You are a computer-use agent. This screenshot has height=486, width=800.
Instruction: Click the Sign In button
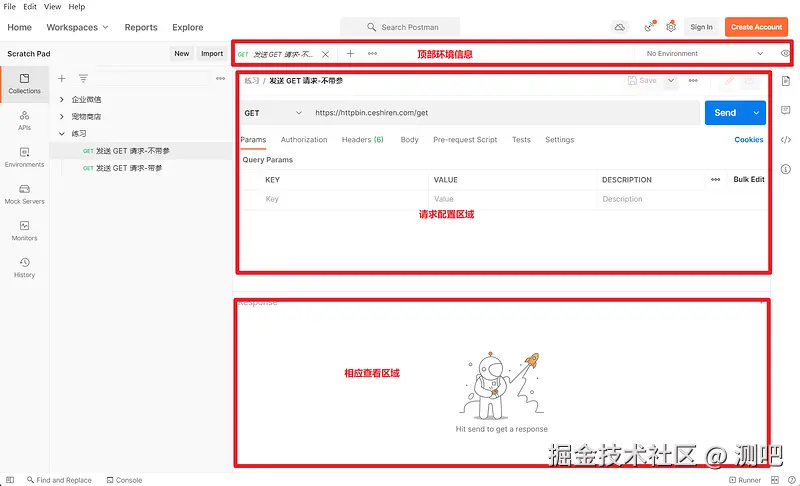pos(702,27)
